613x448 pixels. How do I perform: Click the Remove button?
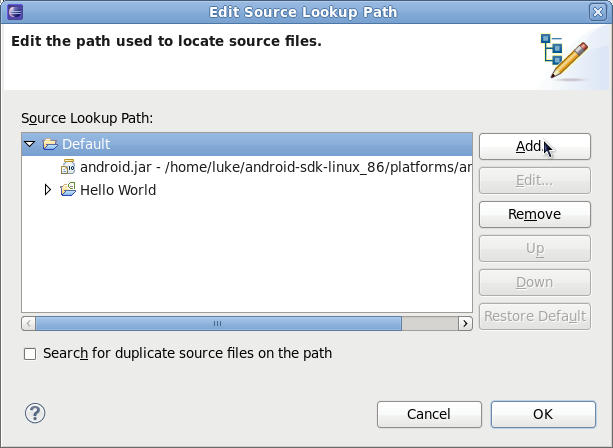(535, 214)
